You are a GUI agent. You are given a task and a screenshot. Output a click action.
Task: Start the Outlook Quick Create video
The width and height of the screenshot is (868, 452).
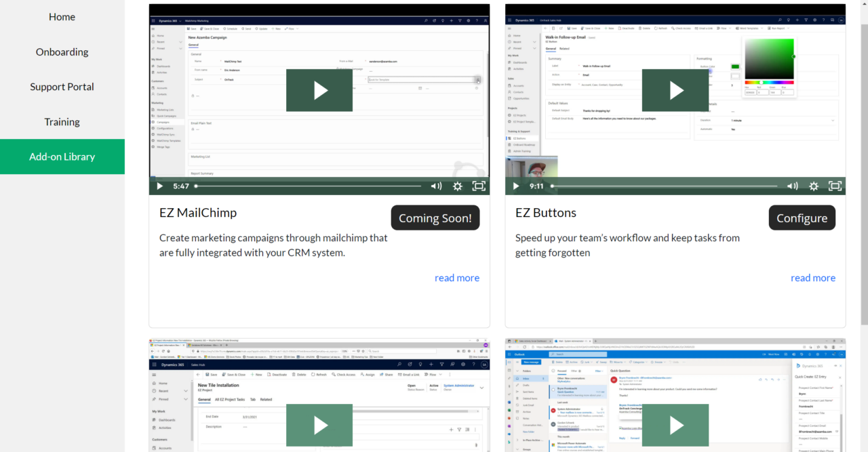point(675,425)
